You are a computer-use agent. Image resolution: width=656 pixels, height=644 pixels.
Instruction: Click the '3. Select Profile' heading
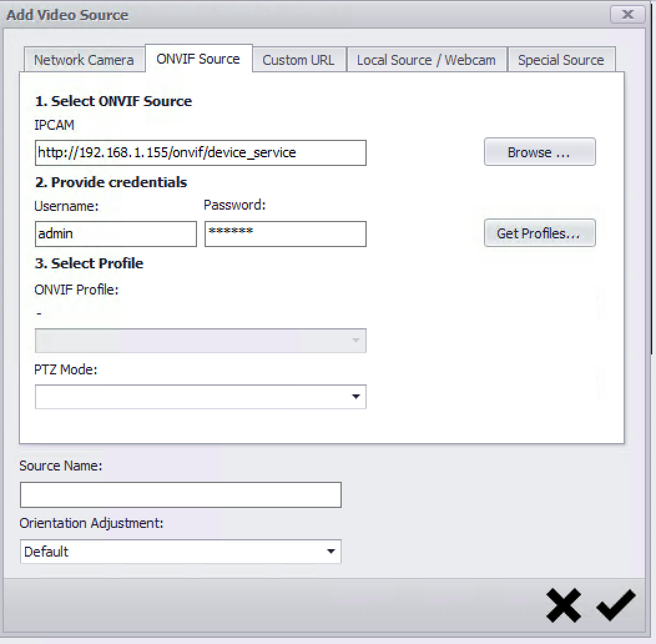coord(89,263)
